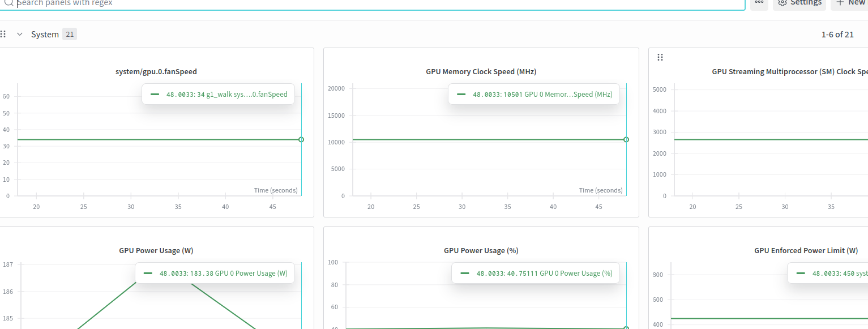This screenshot has height=329, width=868.
Task: Click the end data point on Memory Clock line
Action: [626, 139]
